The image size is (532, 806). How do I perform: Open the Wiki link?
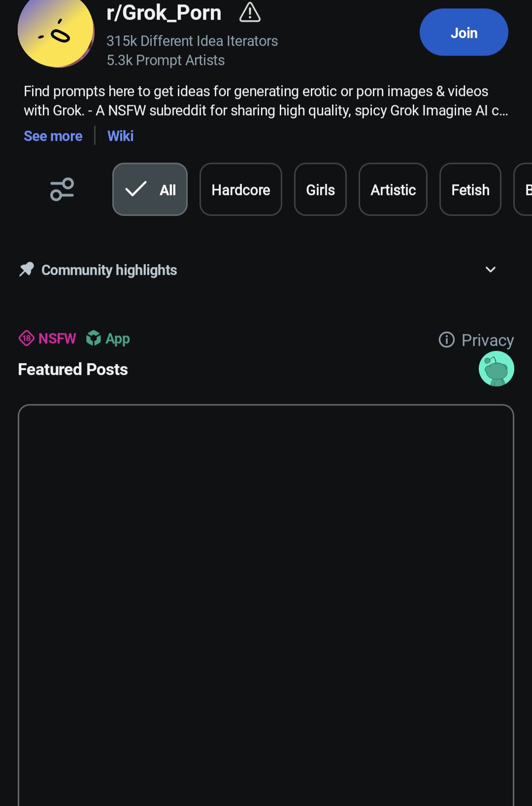pyautogui.click(x=120, y=136)
